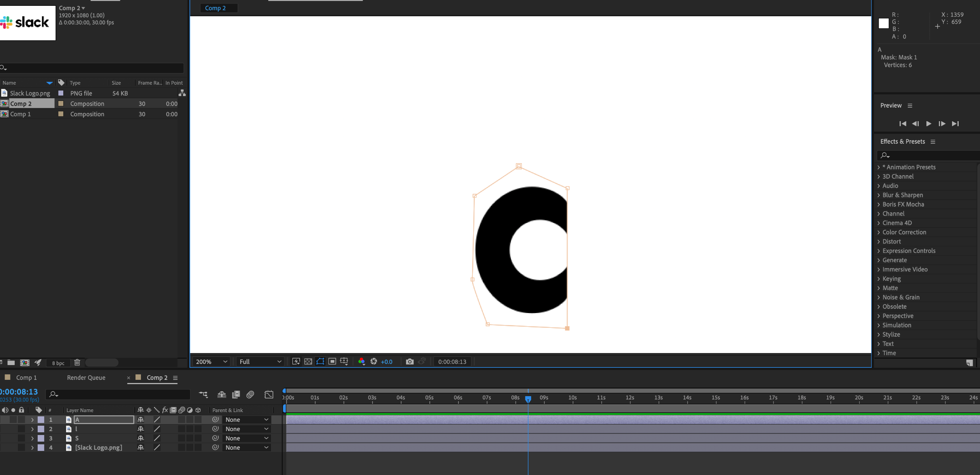This screenshot has height=475, width=980.
Task: Click the label color swatch of layer 2
Action: pyautogui.click(x=41, y=429)
